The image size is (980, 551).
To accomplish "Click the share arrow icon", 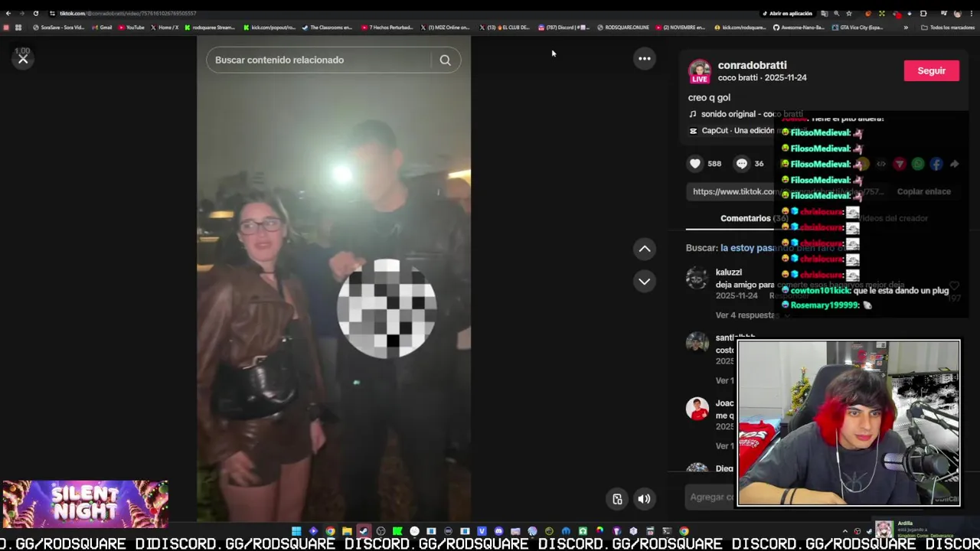I will click(954, 164).
